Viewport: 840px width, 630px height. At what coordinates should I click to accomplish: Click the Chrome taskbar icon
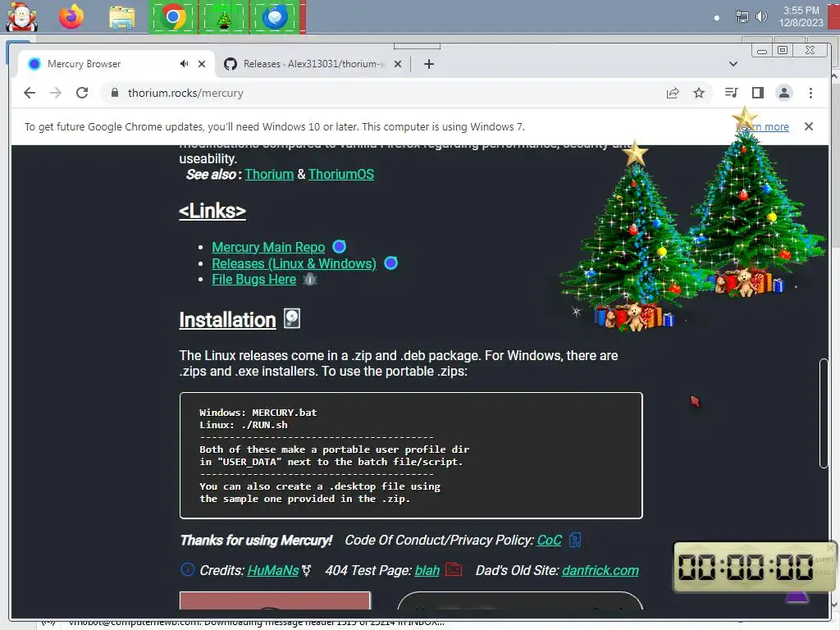coord(172,17)
